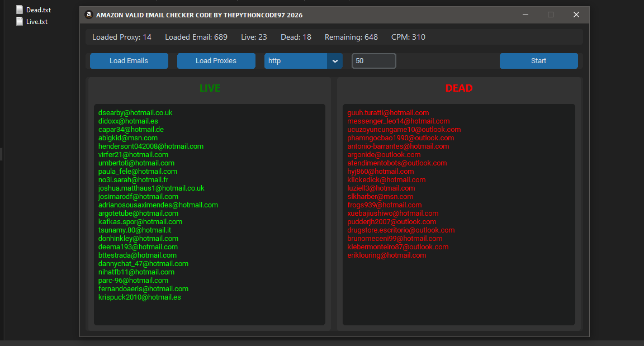Select pudderjh2007@outlook.com dead entry
The image size is (644, 346).
[x=392, y=222]
